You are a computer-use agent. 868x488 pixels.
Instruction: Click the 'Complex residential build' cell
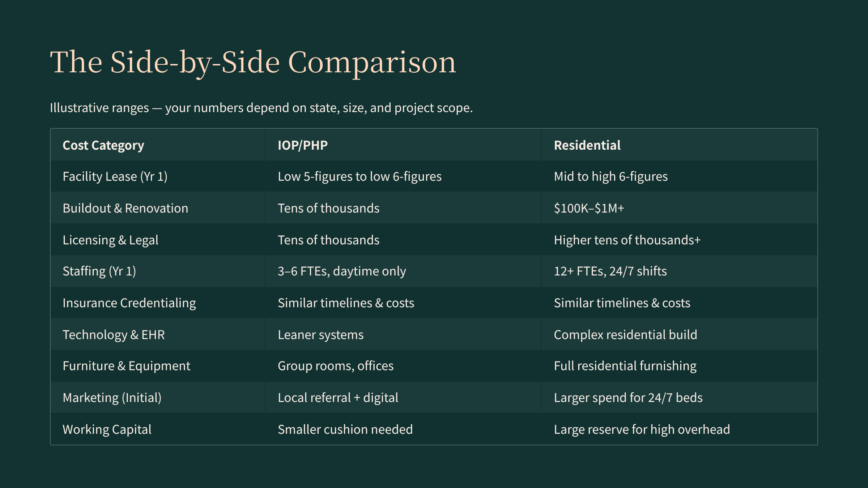point(625,335)
